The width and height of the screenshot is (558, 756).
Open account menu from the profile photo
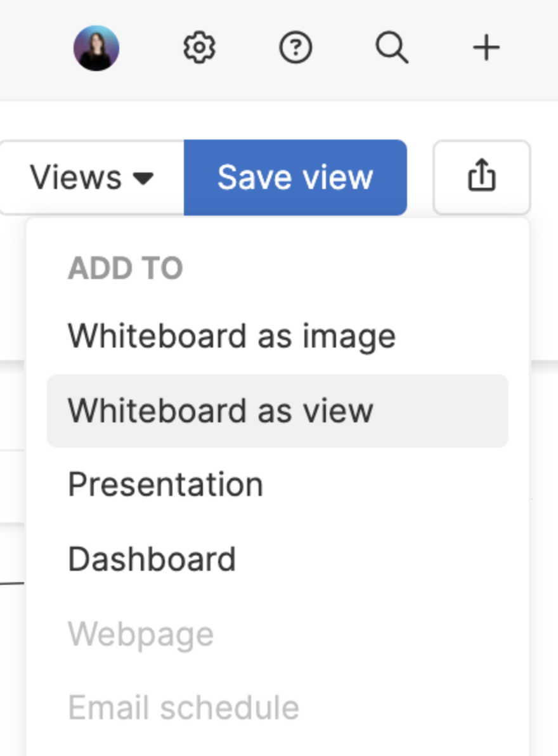pyautogui.click(x=96, y=48)
